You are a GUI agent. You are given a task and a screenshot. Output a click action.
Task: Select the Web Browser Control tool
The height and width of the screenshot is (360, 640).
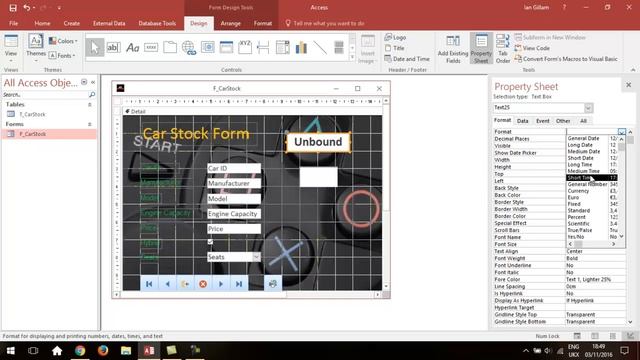[x=207, y=48]
